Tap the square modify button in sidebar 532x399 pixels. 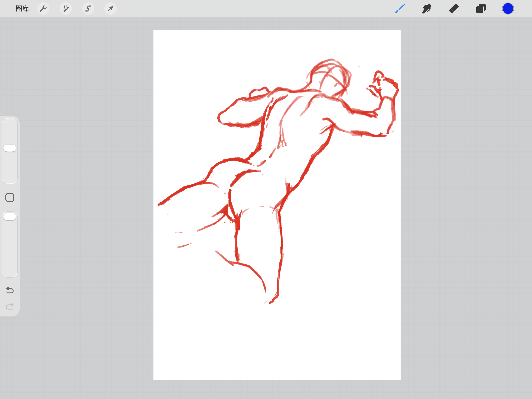coord(10,197)
